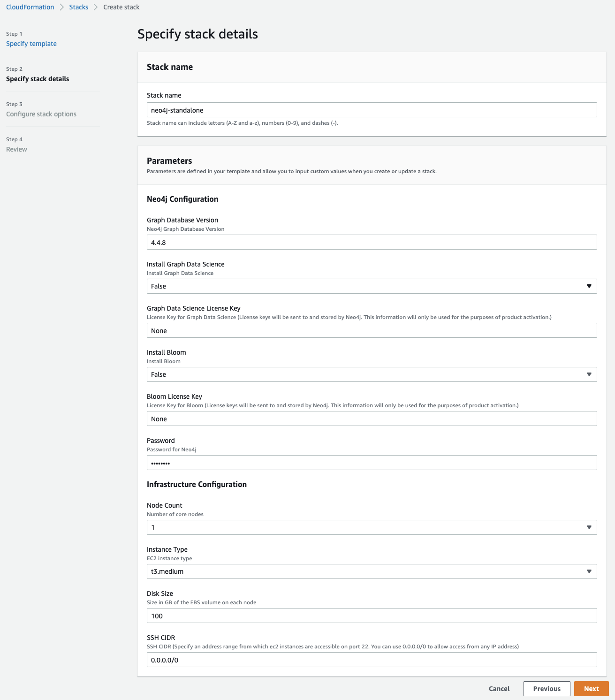The image size is (615, 700).
Task: Select Step 3 Configure stack options
Action: tap(41, 114)
